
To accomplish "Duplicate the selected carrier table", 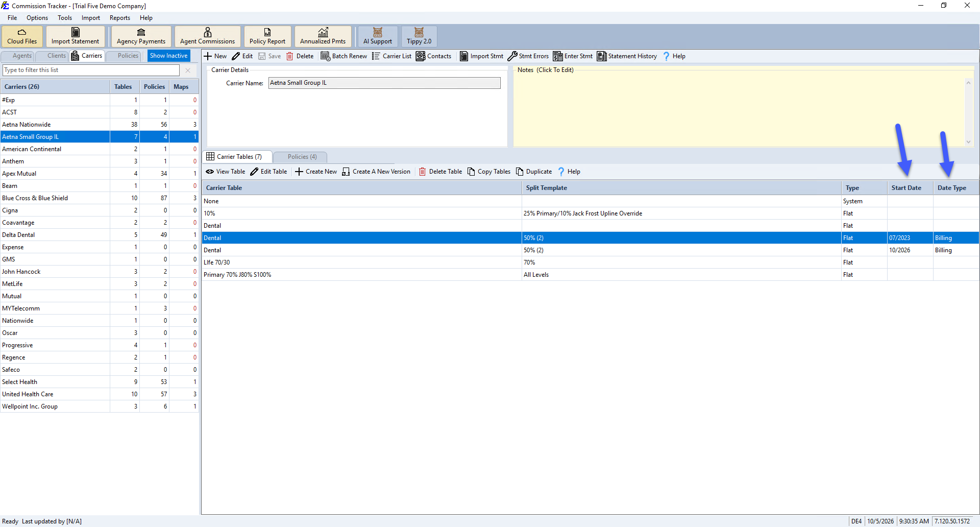I will pos(534,172).
